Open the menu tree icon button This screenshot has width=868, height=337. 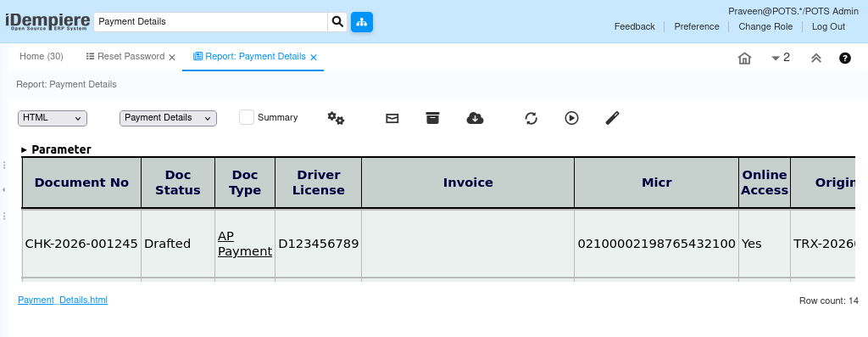click(362, 22)
